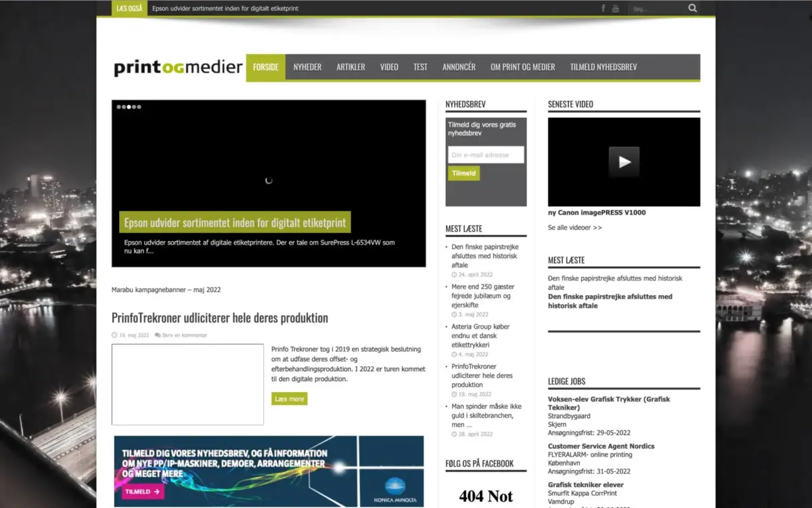The width and height of the screenshot is (812, 508).
Task: Go to the Artikler menu
Action: pyautogui.click(x=351, y=67)
